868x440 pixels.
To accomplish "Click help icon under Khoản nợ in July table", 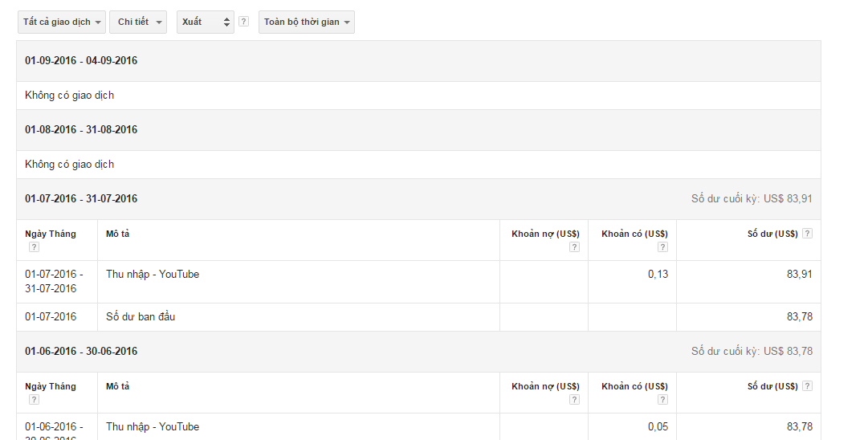I will coord(574,247).
